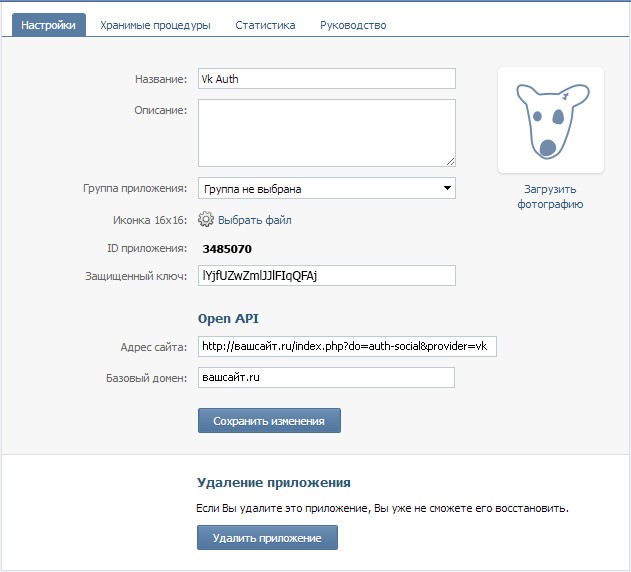Click the application ID number 3485070

point(227,248)
